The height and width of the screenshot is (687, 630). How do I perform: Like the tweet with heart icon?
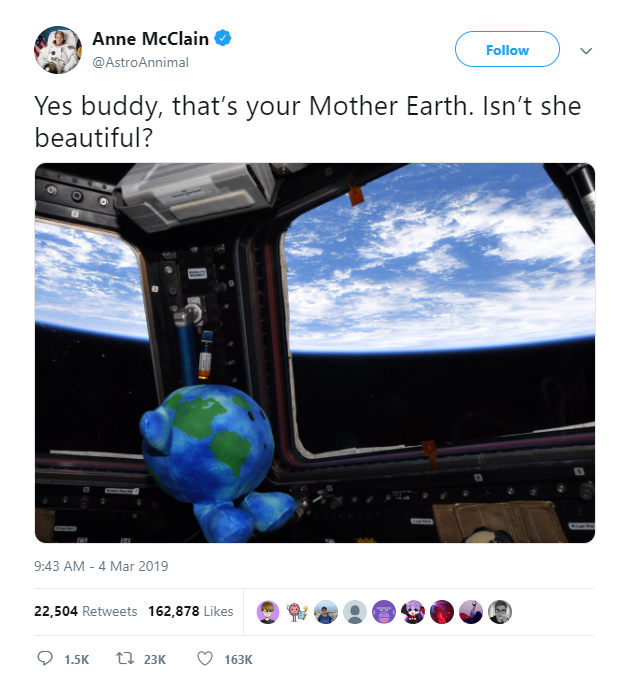pyautogui.click(x=205, y=659)
